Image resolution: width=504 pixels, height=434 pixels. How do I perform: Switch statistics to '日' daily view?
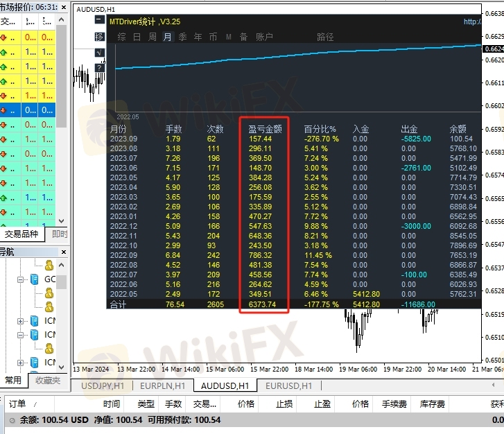pyautogui.click(x=137, y=37)
